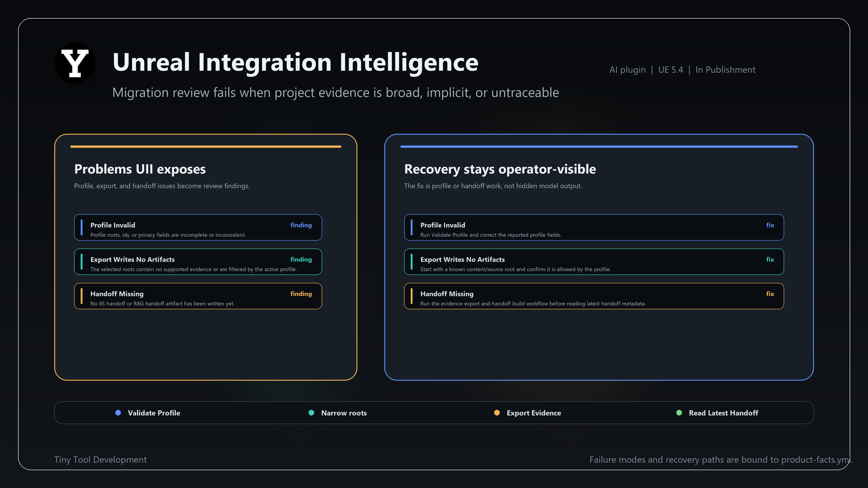Image resolution: width=868 pixels, height=488 pixels.
Task: Open the Profile Invalid fix card
Action: pyautogui.click(x=594, y=227)
